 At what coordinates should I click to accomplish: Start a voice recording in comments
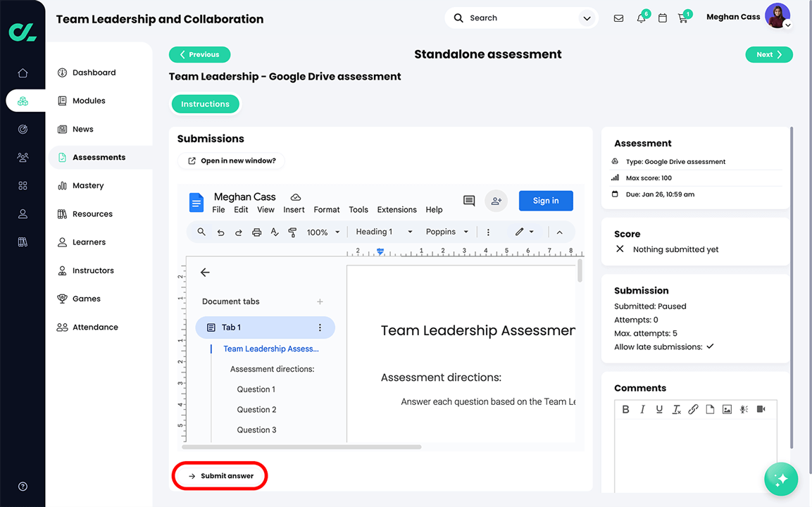744,408
